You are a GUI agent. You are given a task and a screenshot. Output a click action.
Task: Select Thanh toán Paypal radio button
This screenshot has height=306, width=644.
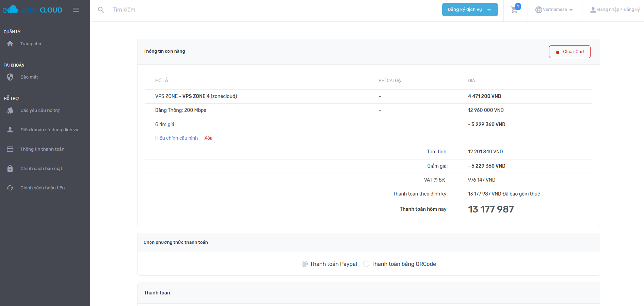coord(305,264)
